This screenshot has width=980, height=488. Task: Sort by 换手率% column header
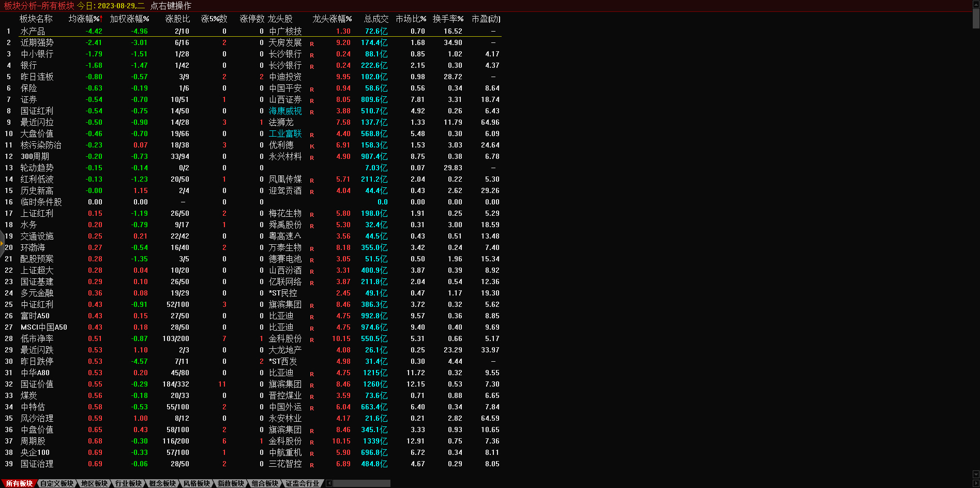pyautogui.click(x=448, y=19)
